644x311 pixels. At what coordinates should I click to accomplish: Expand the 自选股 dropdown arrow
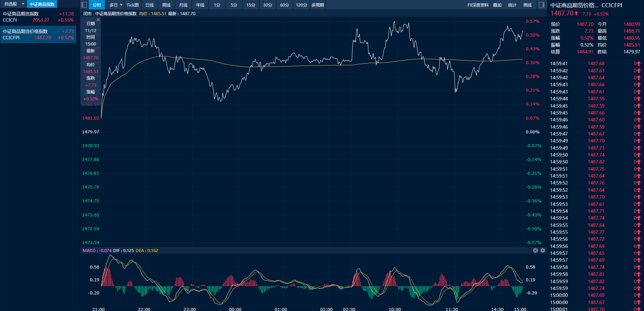pyautogui.click(x=23, y=4)
